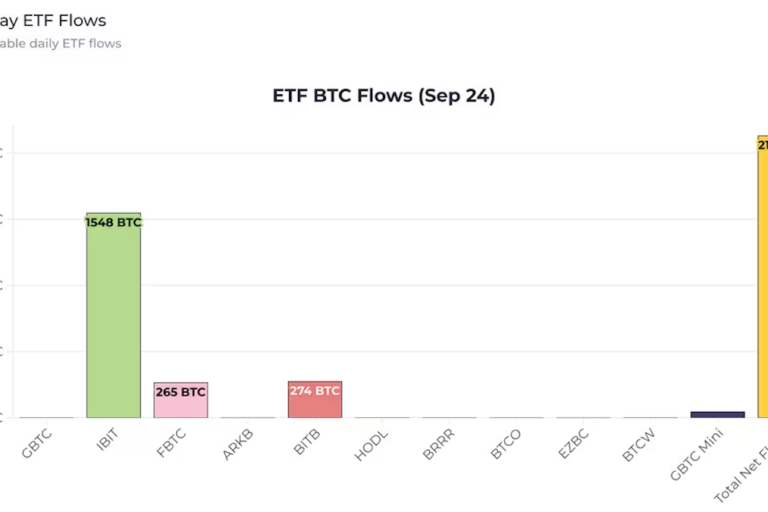Click the ARKB axis label
The width and height of the screenshot is (768, 512).
(x=239, y=445)
